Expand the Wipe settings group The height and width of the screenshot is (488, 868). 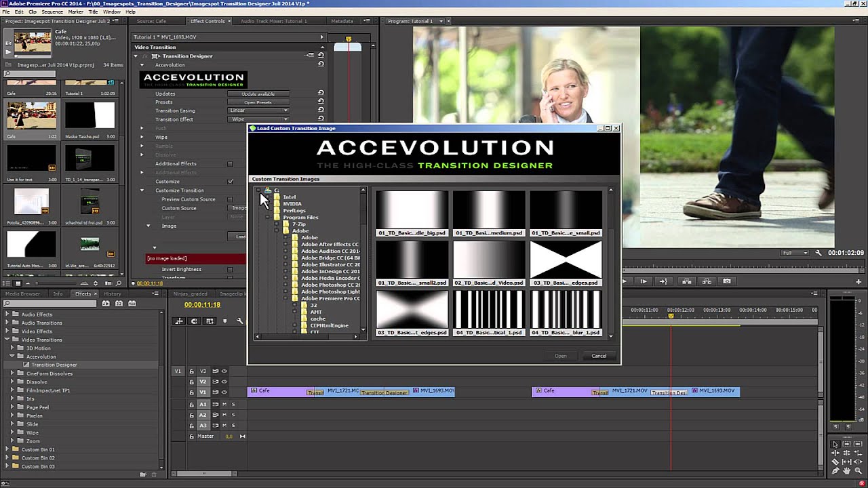[x=142, y=137]
